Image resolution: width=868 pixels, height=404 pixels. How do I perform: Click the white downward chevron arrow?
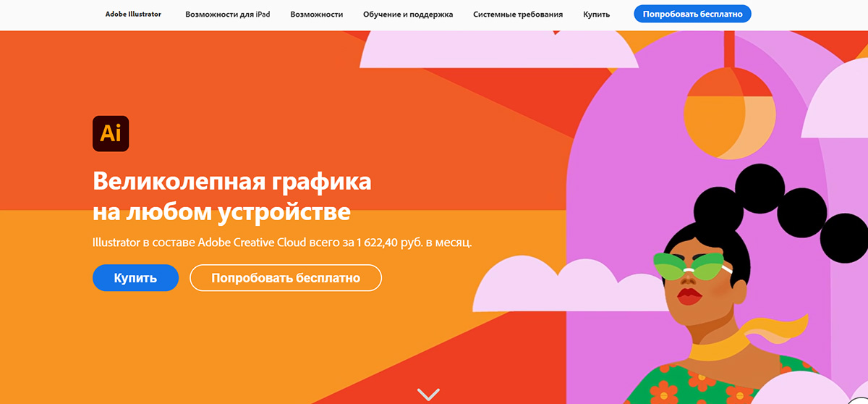click(428, 395)
